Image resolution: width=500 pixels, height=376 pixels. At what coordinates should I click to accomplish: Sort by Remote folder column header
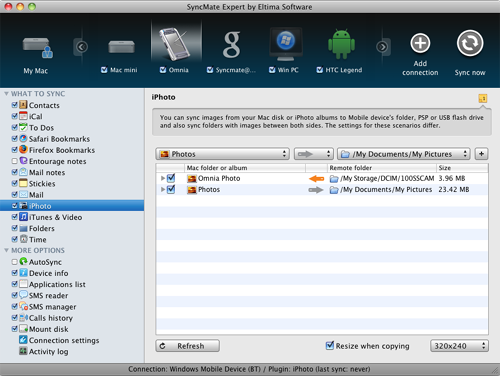382,168
